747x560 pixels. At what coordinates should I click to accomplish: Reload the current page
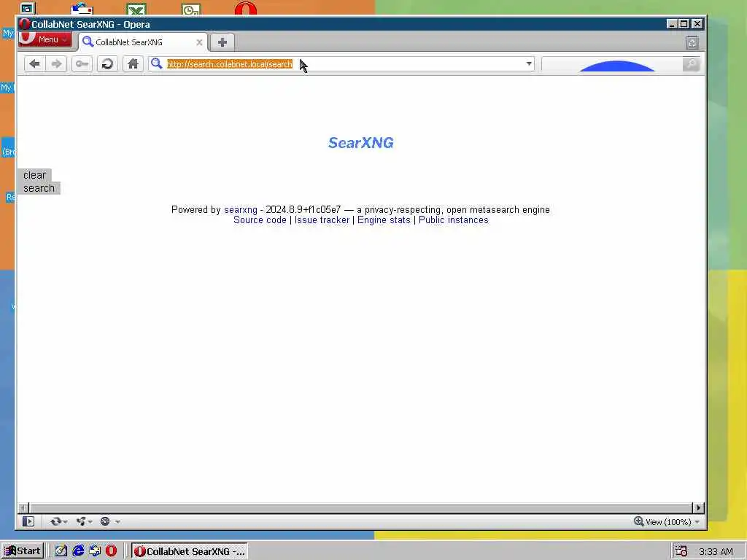click(108, 64)
